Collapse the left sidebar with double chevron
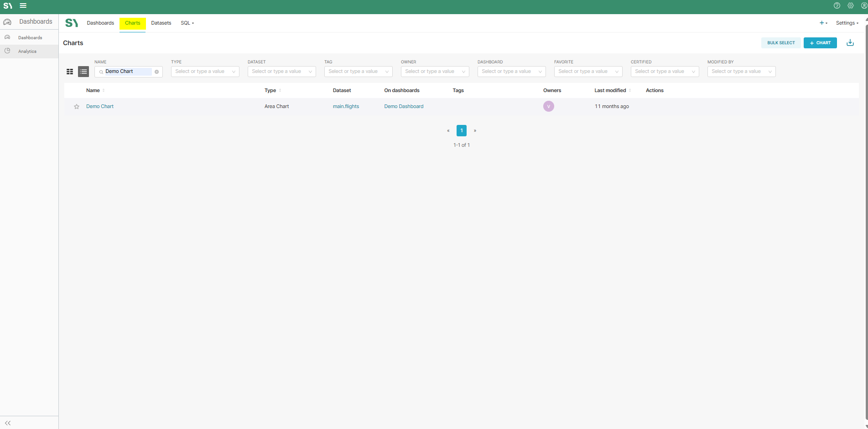The image size is (868, 429). (8, 423)
